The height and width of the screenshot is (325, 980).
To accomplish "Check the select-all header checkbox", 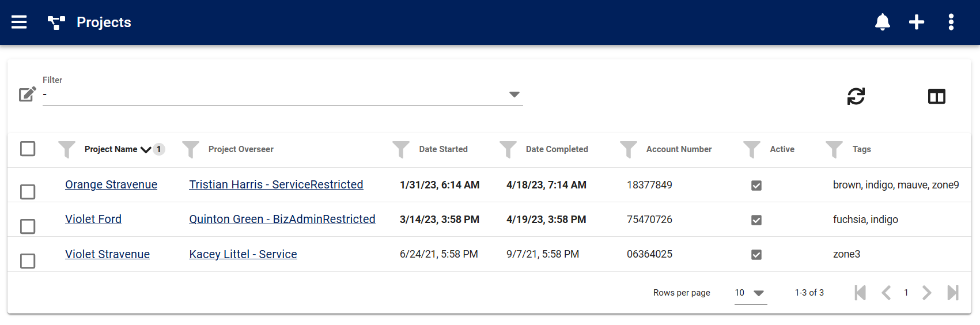I will [x=28, y=149].
